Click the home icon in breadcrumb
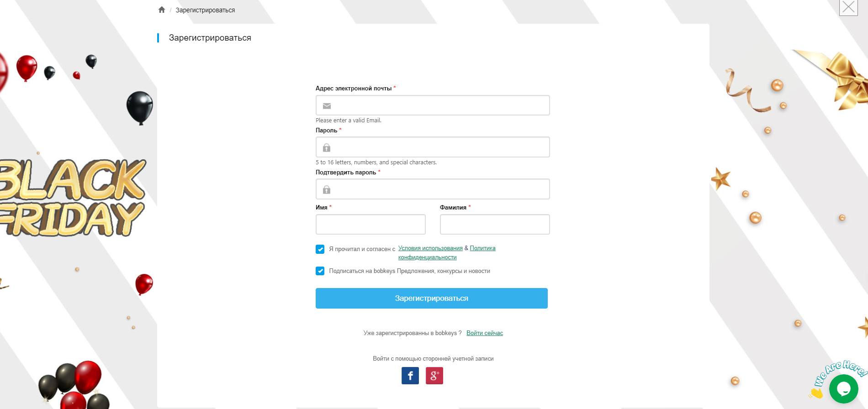 162,10
